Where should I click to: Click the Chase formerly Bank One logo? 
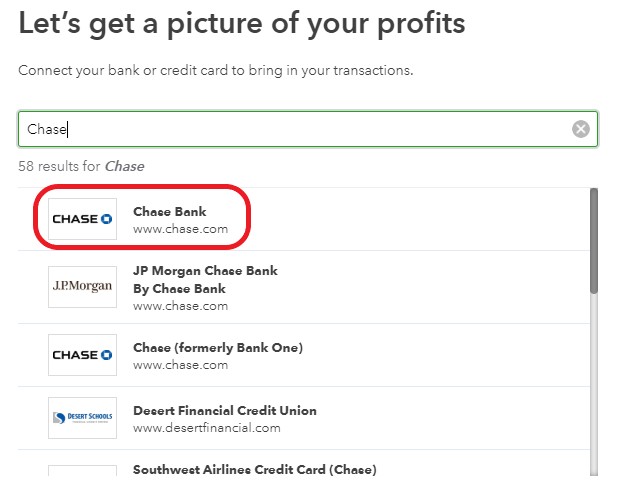pos(82,355)
